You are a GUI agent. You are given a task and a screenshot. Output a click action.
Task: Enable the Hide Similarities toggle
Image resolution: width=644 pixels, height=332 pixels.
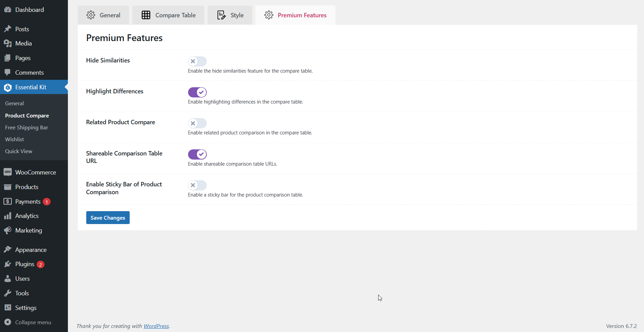click(197, 61)
